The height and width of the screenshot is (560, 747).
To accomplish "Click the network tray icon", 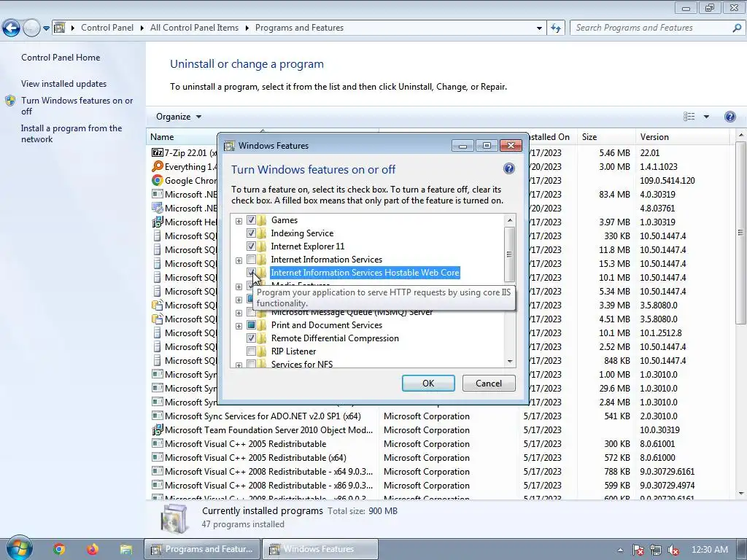I will pyautogui.click(x=656, y=550).
